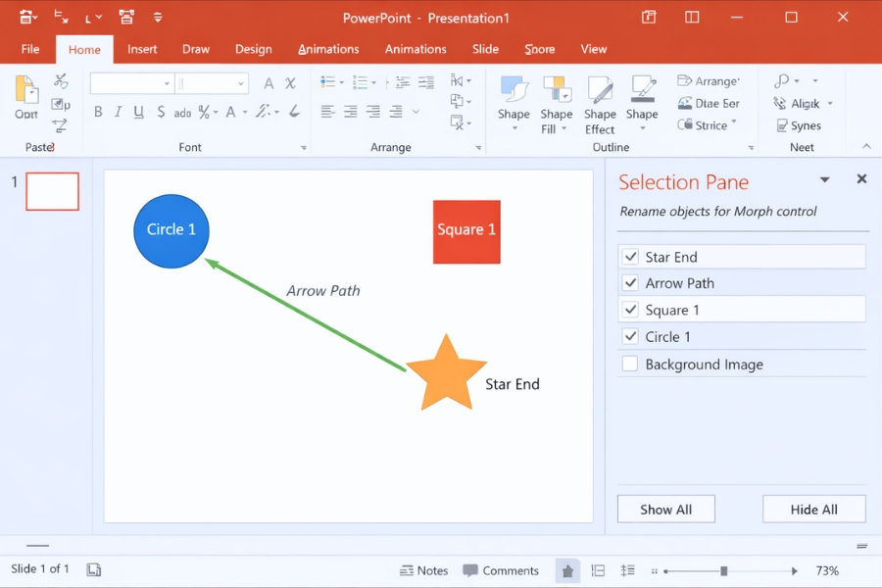This screenshot has width=882, height=588.
Task: Click the Align left icon in Arrange
Action: click(327, 112)
